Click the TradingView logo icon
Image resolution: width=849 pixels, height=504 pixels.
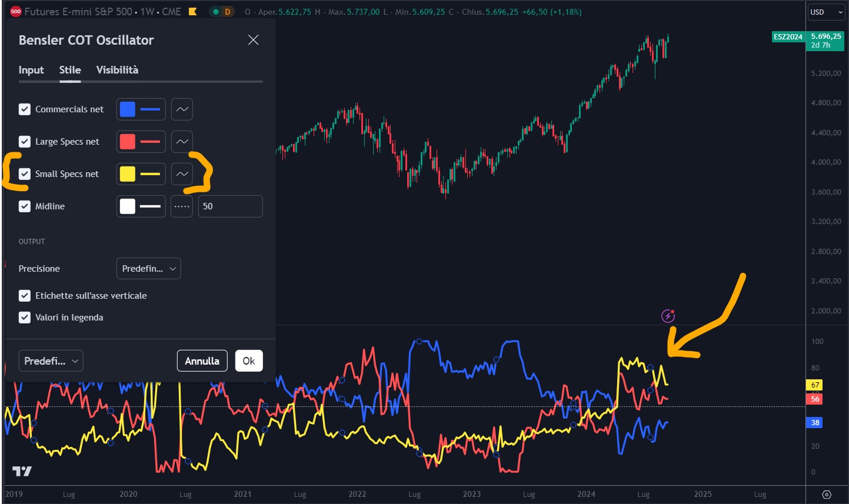point(22,471)
